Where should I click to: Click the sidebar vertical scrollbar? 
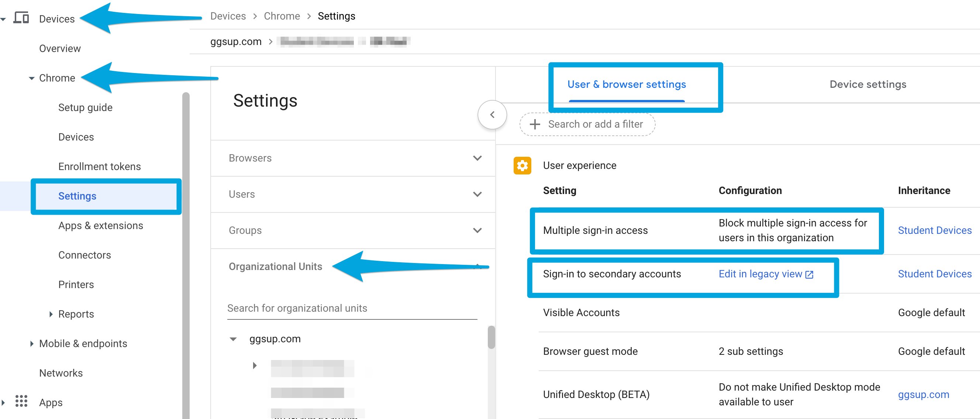(186, 255)
